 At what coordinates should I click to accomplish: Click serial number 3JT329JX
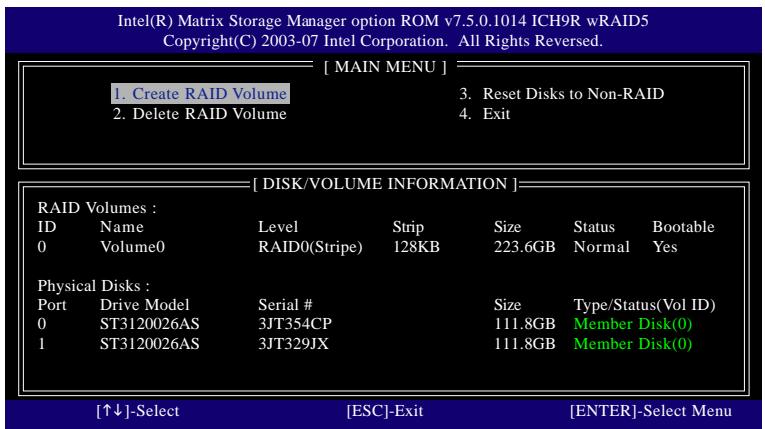[293, 344]
